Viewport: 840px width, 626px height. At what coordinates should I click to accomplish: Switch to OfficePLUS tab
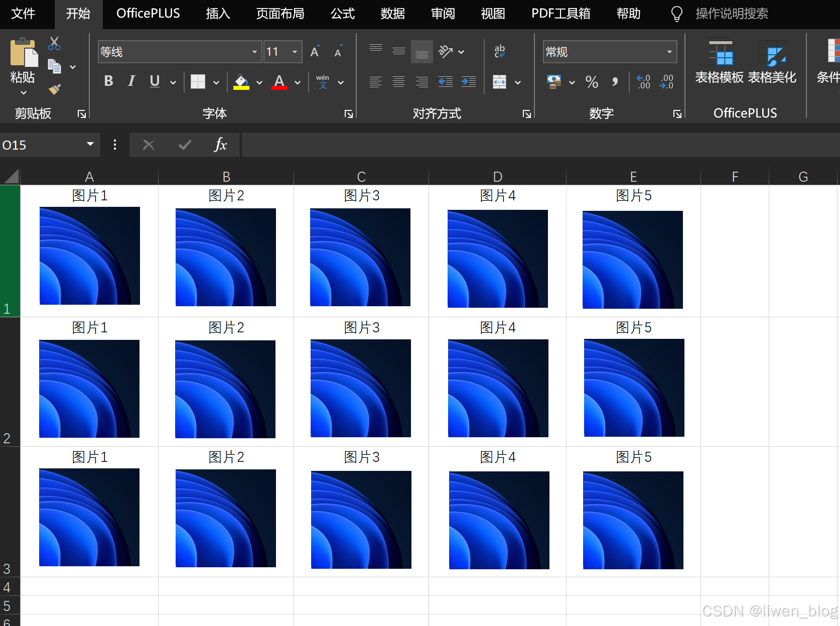(x=148, y=14)
